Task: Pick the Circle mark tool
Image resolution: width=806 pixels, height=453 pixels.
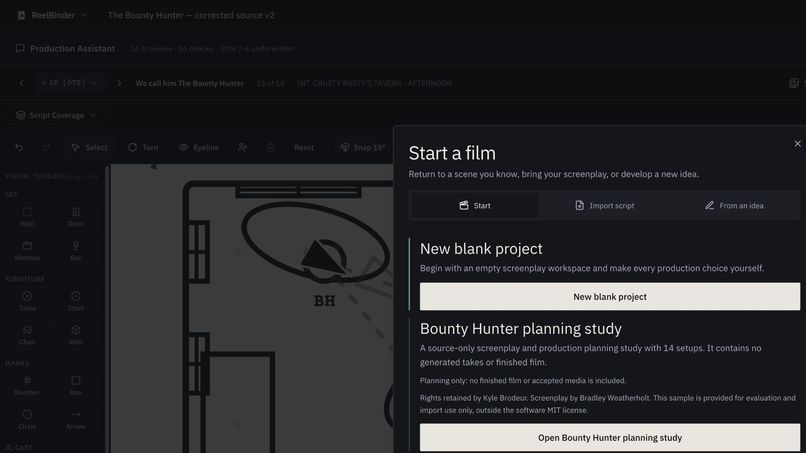Action: 27,420
